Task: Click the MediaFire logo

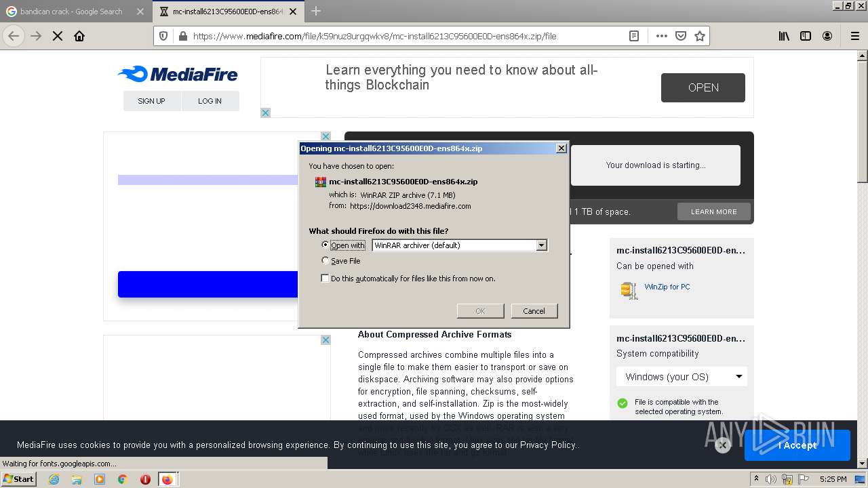Action: 178,74
